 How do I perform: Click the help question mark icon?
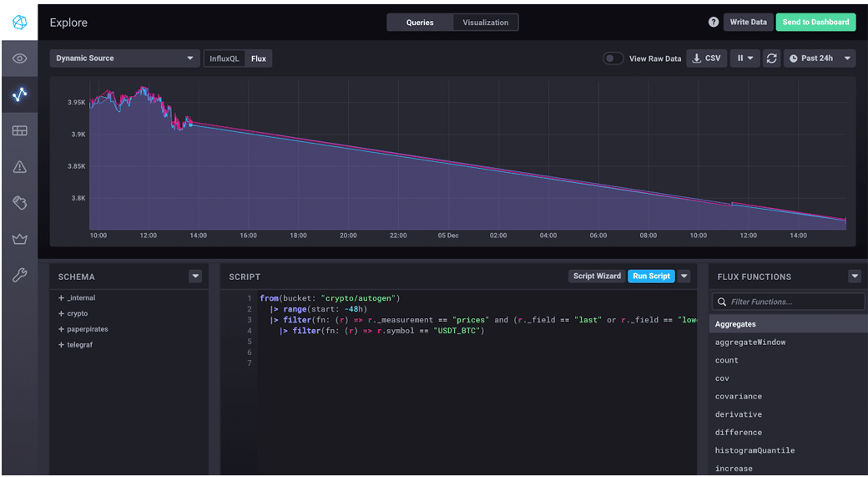click(x=713, y=23)
